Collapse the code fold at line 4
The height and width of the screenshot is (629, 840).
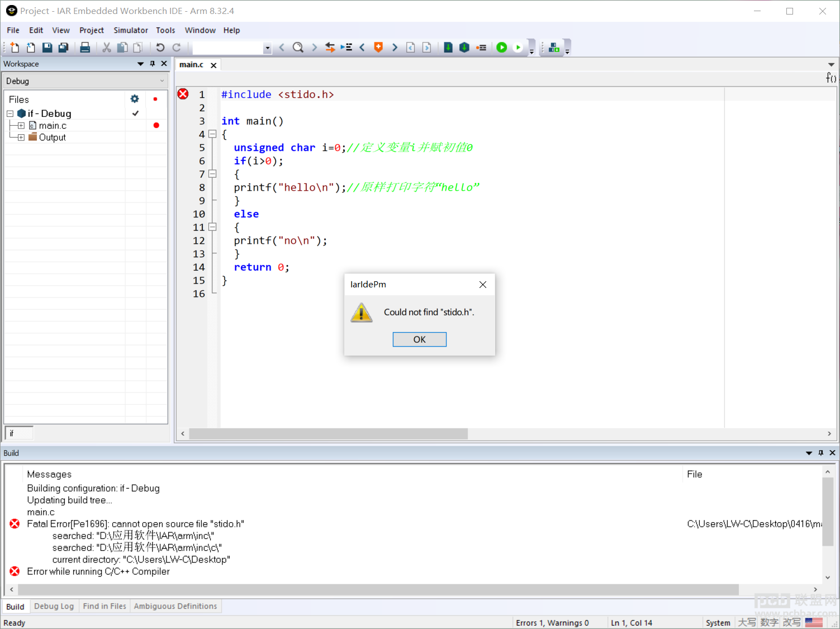pyautogui.click(x=212, y=134)
